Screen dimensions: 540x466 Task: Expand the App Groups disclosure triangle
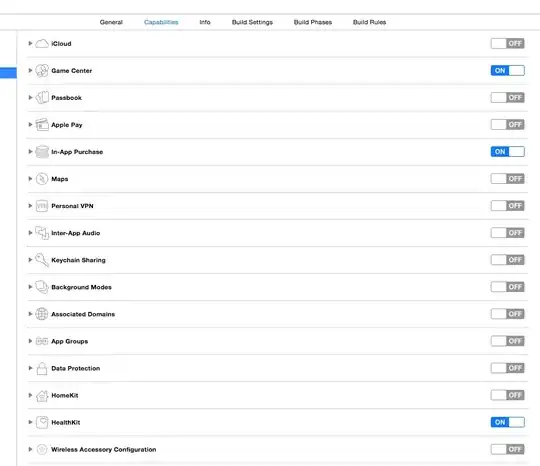30,341
